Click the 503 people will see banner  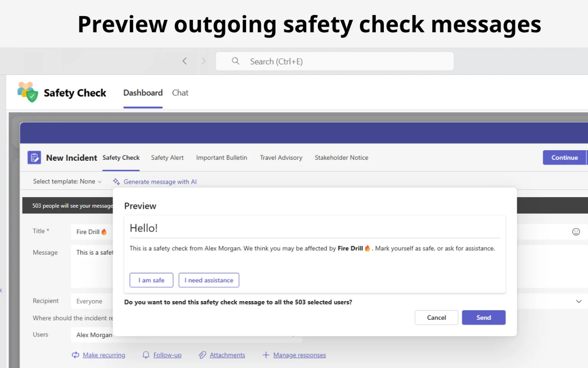[x=68, y=205]
